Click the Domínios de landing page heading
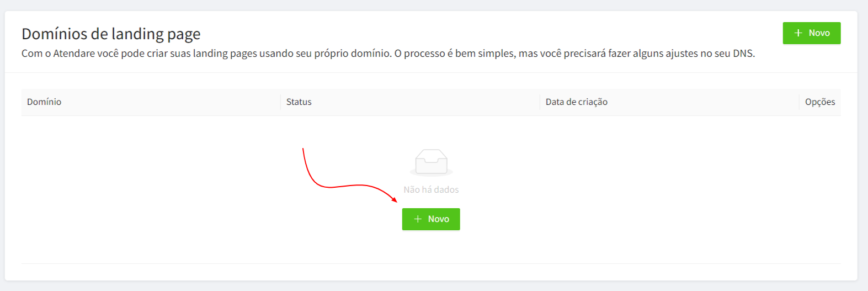Viewport: 868px width, 291px height. 111,34
